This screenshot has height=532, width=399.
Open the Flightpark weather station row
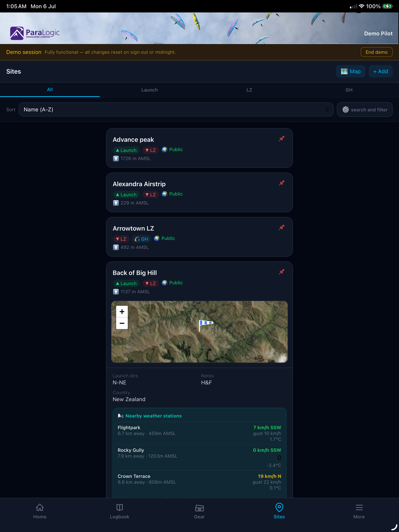(199, 433)
